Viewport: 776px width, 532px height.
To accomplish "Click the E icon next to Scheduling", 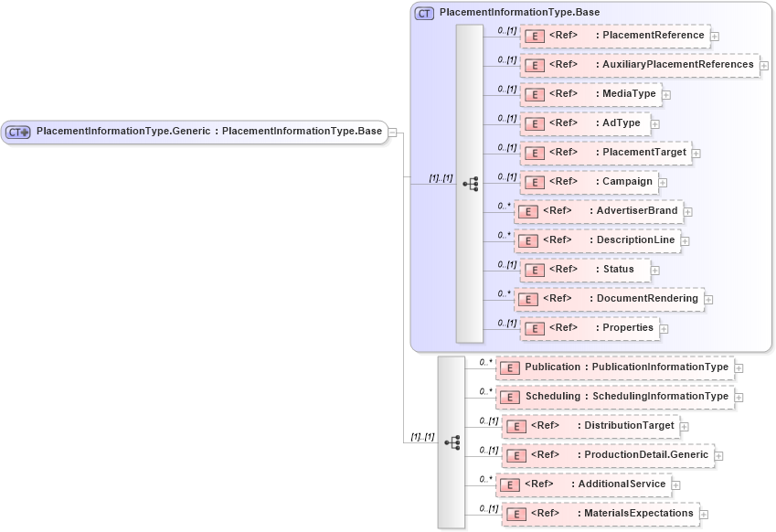I will click(x=509, y=397).
